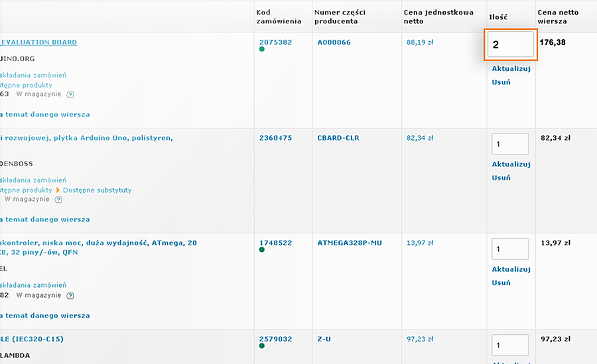Open manufacturer part number Z-U link
597x364 pixels.
click(324, 339)
